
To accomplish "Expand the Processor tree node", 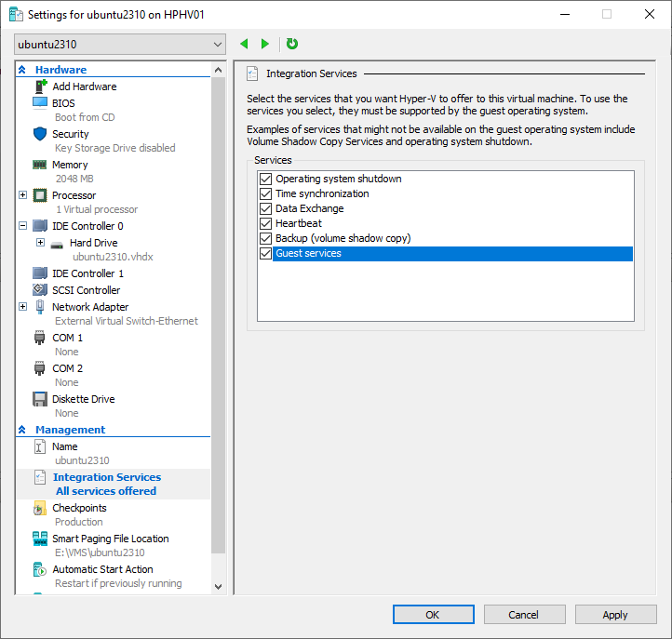I will (x=23, y=195).
